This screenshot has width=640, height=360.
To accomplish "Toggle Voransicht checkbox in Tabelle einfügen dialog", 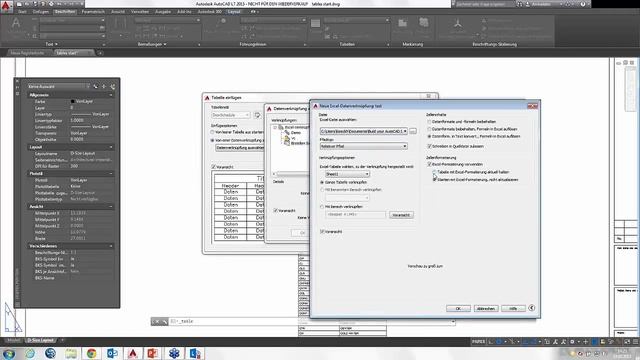I will pos(213,167).
